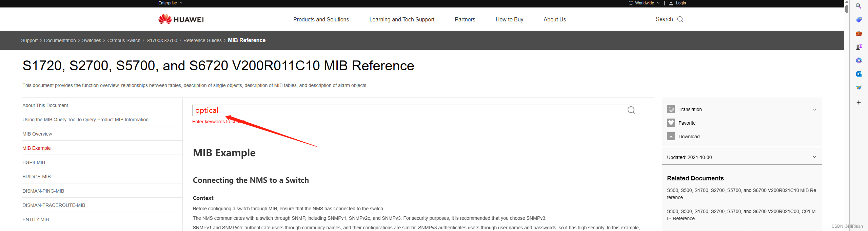This screenshot has width=868, height=231.
Task: Open DISMAN-TRACEROUTE-MIB section
Action: point(54,205)
